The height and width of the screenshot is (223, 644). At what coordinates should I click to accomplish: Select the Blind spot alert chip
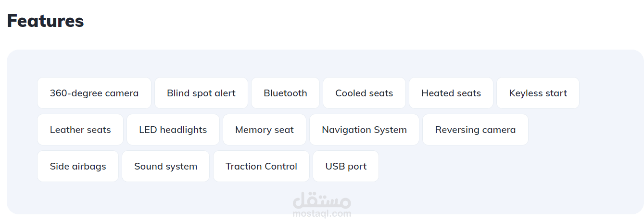click(201, 93)
